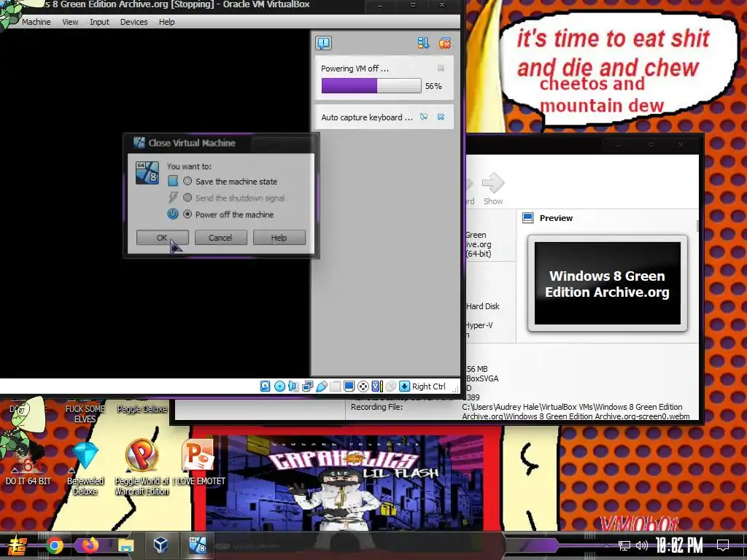Click the 56% progress percentage text

[x=433, y=86]
